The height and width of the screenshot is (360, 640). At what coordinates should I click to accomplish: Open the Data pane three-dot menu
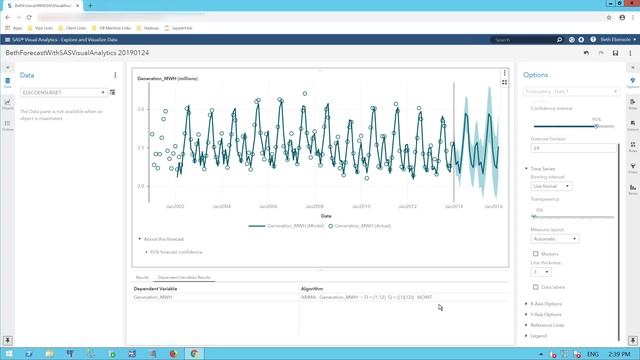115,75
